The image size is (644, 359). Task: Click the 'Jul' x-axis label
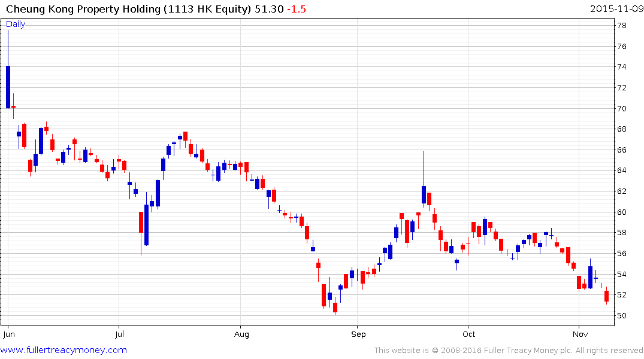[120, 334]
